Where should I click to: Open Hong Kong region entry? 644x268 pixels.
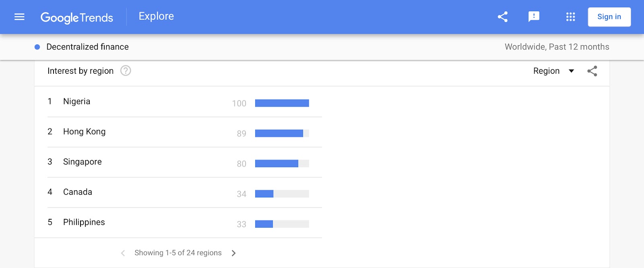pos(84,132)
